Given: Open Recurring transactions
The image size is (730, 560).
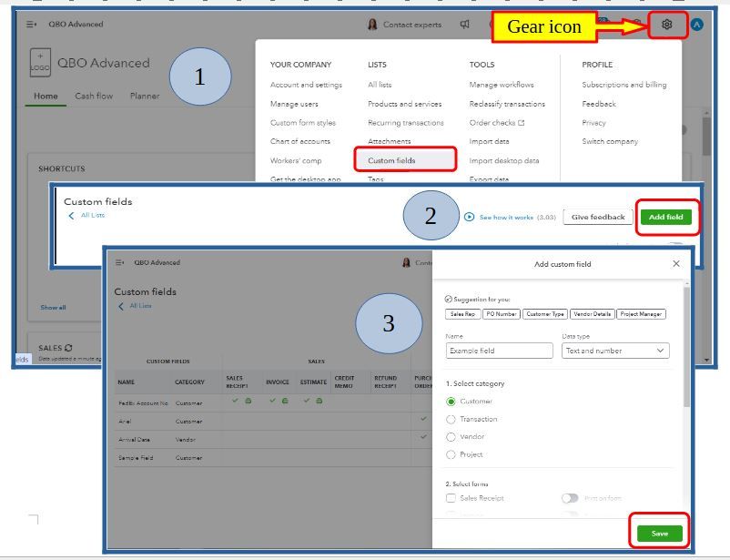Looking at the screenshot, I should pos(405,123).
